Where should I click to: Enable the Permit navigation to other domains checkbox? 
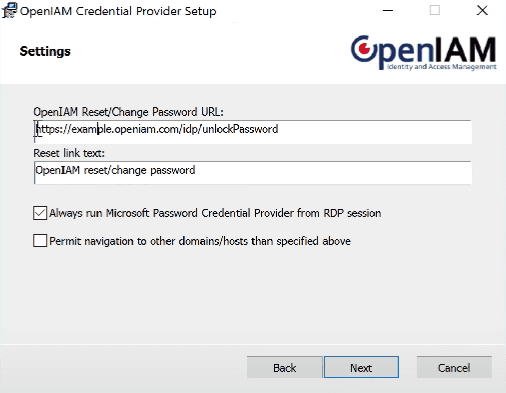[x=40, y=240]
